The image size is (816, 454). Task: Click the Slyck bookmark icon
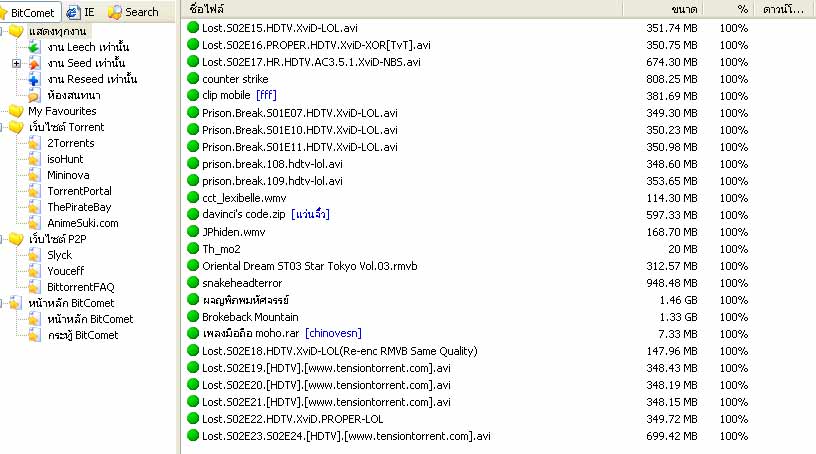point(34,256)
